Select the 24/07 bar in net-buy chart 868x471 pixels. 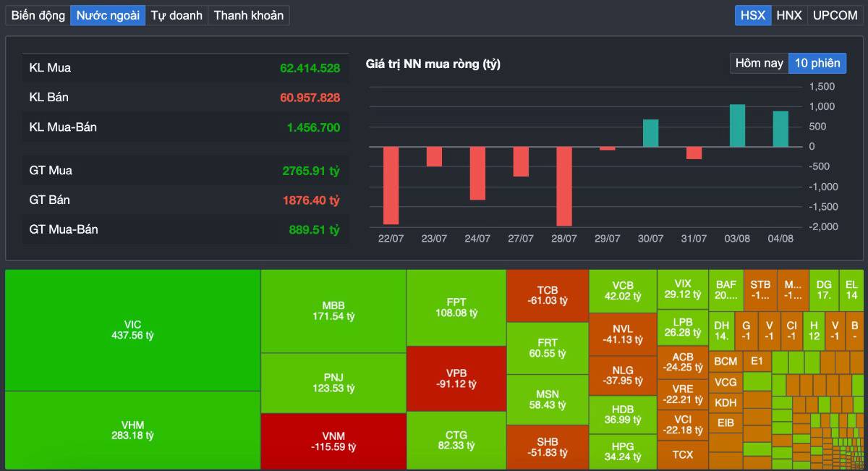(x=477, y=173)
